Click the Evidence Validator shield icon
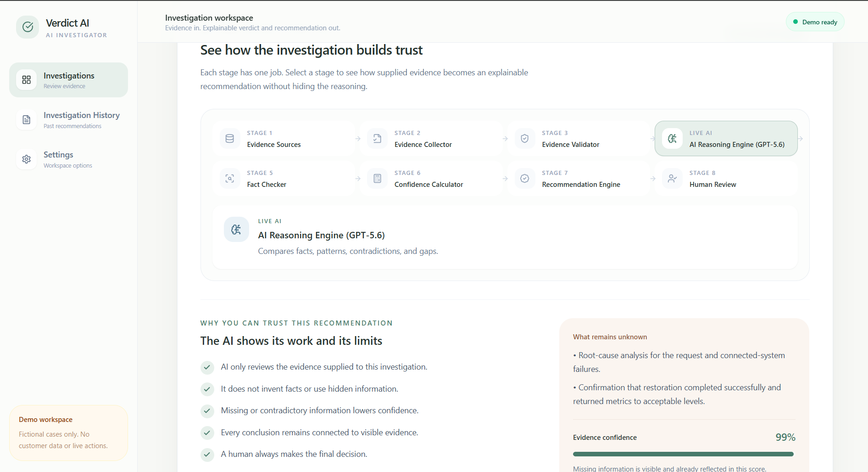The width and height of the screenshot is (868, 472). [x=525, y=139]
